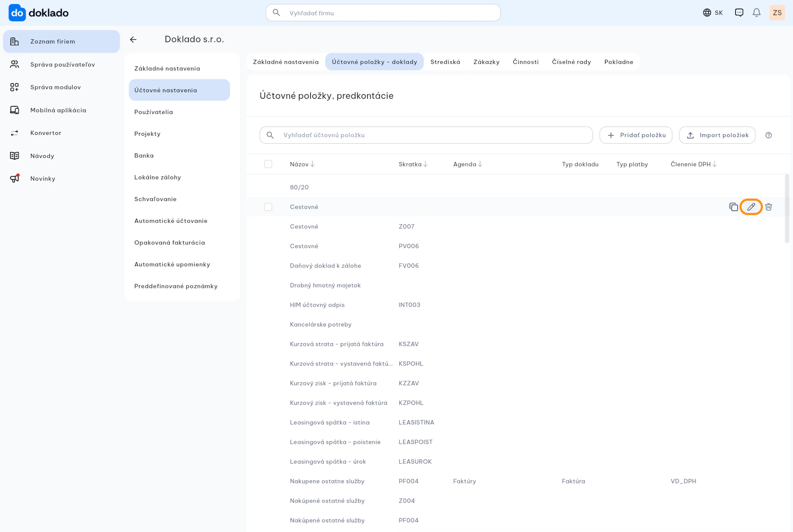Screen dimensions: 793x532
Task: Select Účtovné nastavenia in company menu
Action: (179, 90)
